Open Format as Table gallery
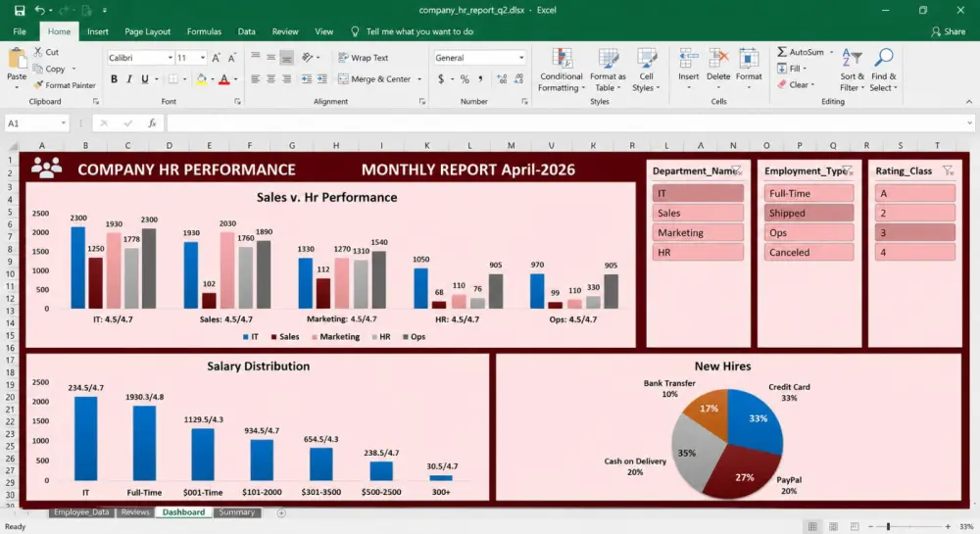This screenshot has width=980, height=534. pos(608,70)
